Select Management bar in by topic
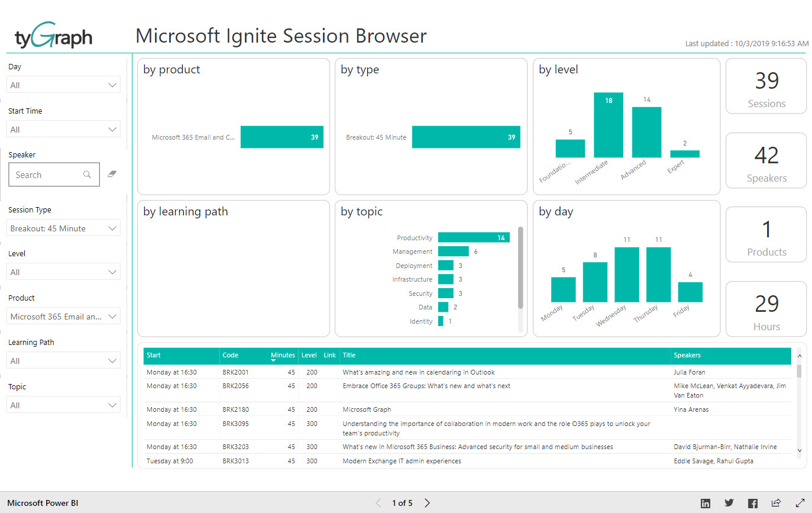 pyautogui.click(x=454, y=251)
